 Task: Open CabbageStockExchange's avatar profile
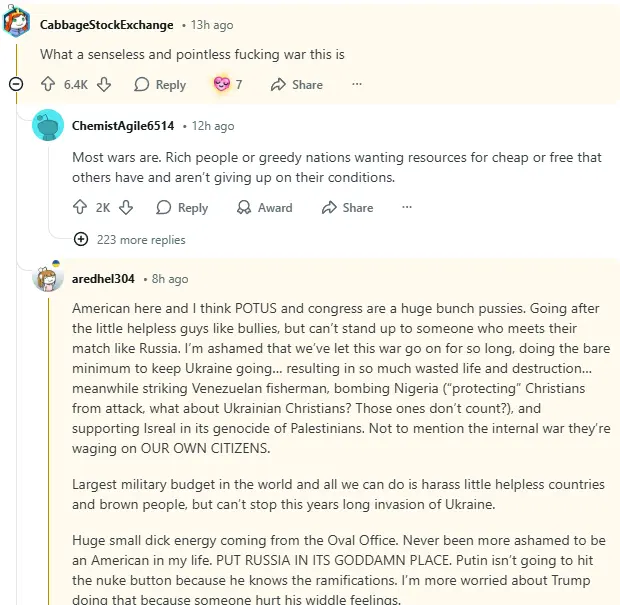pyautogui.click(x=17, y=24)
